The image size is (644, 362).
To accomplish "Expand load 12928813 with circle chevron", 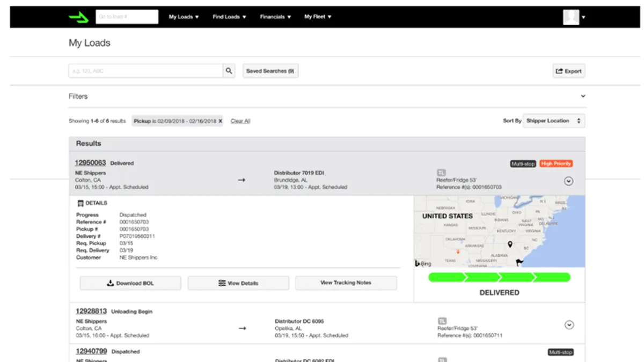I will pyautogui.click(x=569, y=324).
